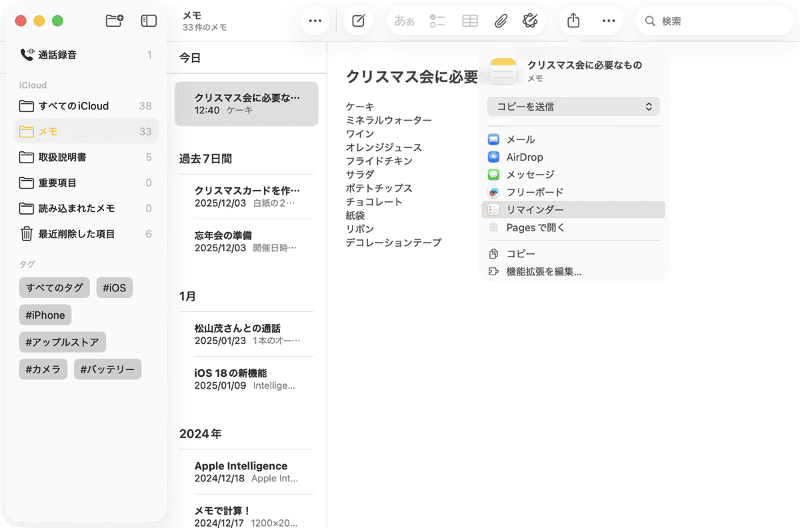Click the trash can icon in sidebar

(x=27, y=234)
